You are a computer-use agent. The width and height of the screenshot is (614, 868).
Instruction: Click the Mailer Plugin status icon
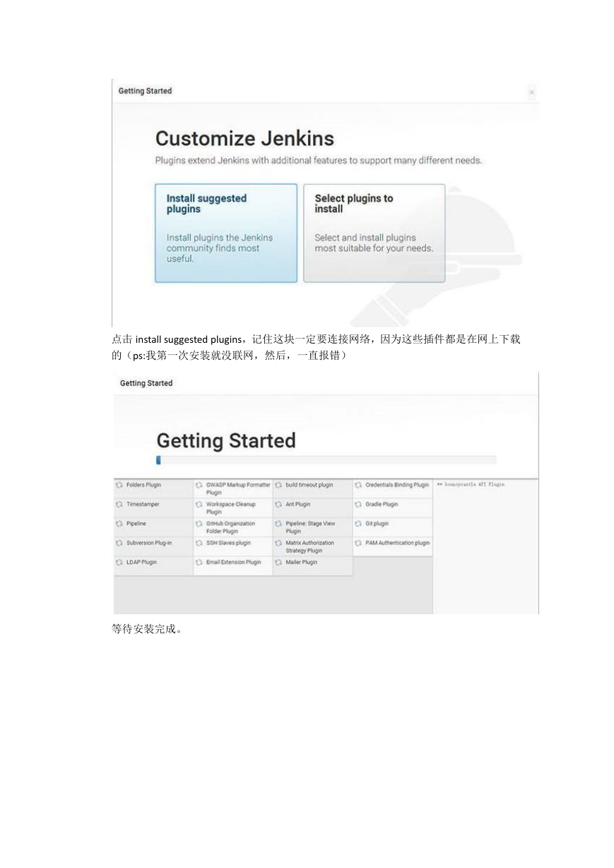coord(278,563)
